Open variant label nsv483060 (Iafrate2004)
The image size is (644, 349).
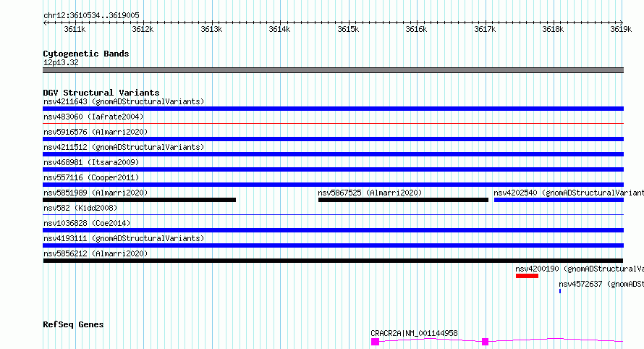[93, 117]
